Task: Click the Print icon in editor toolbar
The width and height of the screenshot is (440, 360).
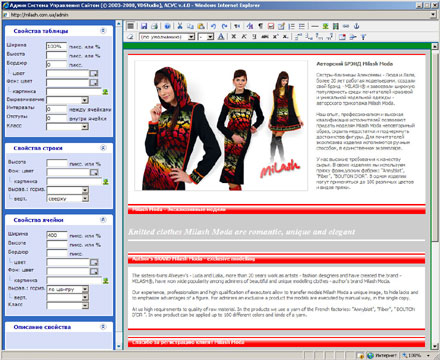Action: pyautogui.click(x=154, y=26)
